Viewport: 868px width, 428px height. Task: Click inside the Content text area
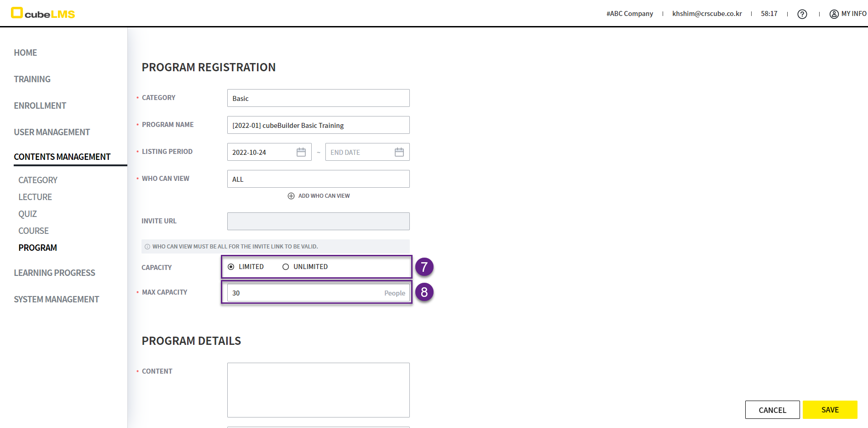tap(318, 390)
